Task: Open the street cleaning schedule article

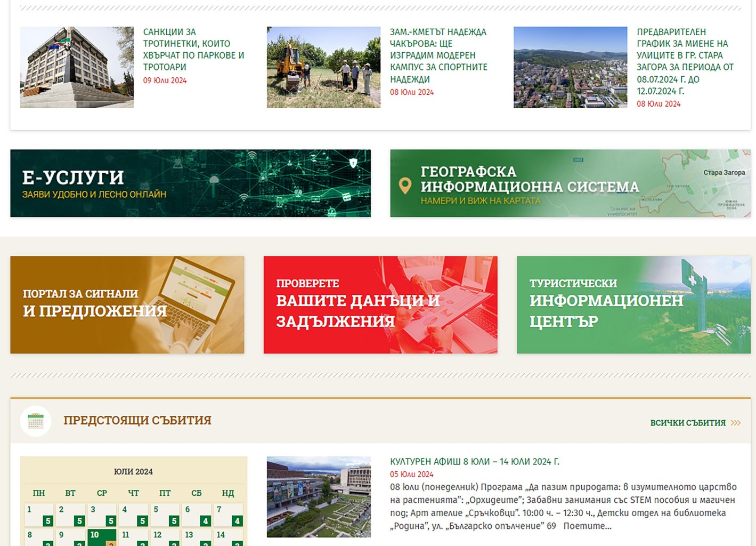Action: click(x=685, y=61)
